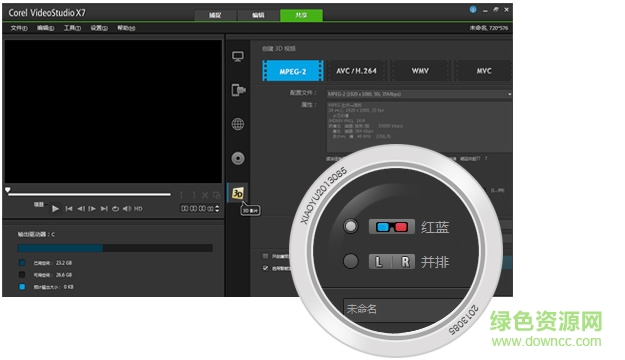625x360 pixels.
Task: Open the 文件 menu
Action: pos(19,28)
